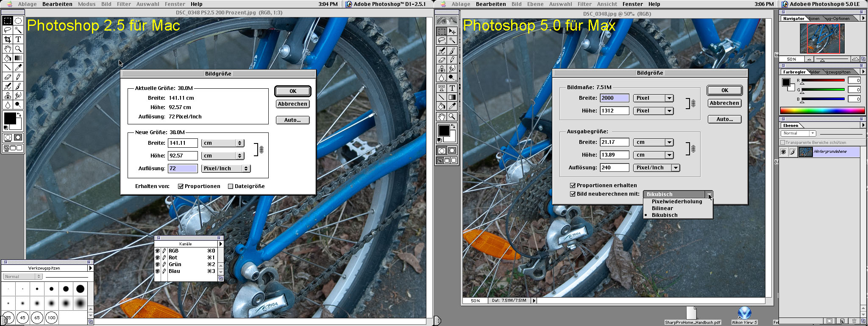Click the red R slider track
Viewport: 868px width, 326px height.
pos(823,80)
